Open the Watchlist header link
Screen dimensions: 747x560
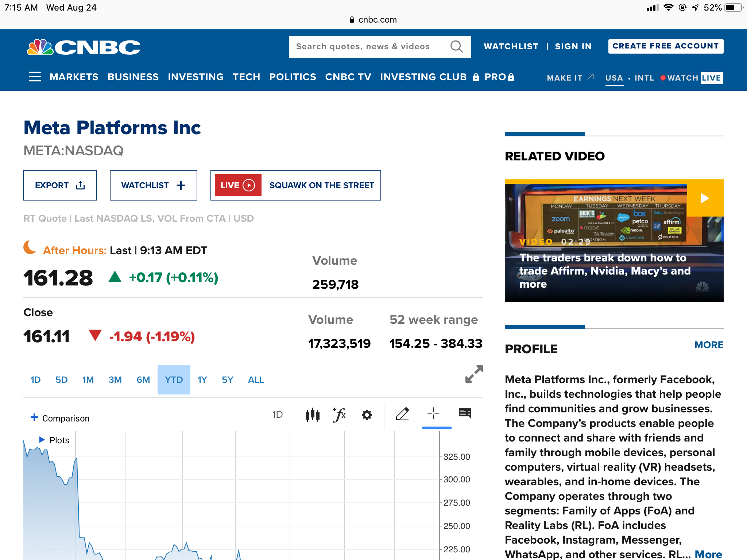(511, 46)
